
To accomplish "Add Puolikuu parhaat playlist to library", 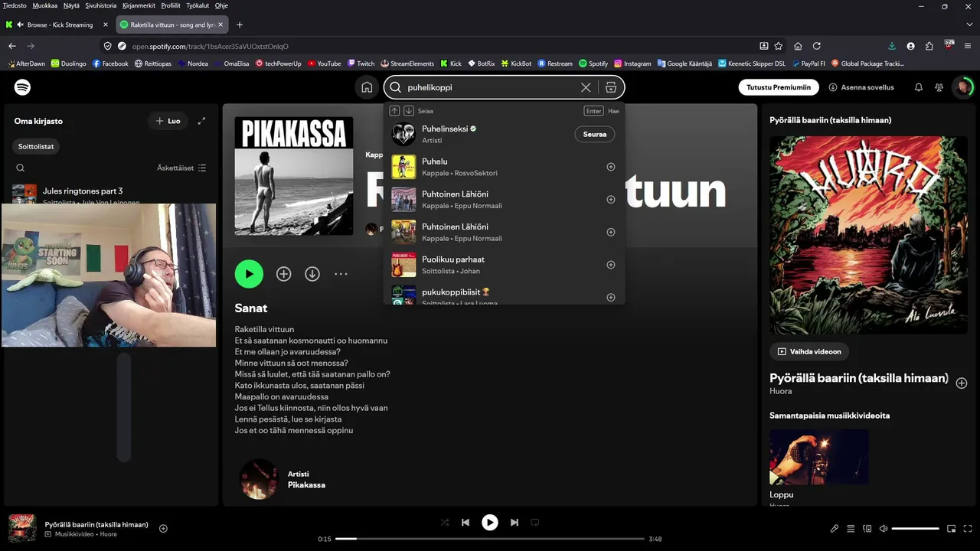I will 611,265.
